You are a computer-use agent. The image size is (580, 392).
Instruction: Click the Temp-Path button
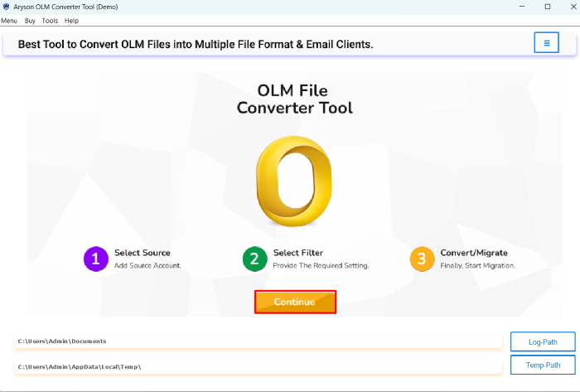[543, 365]
